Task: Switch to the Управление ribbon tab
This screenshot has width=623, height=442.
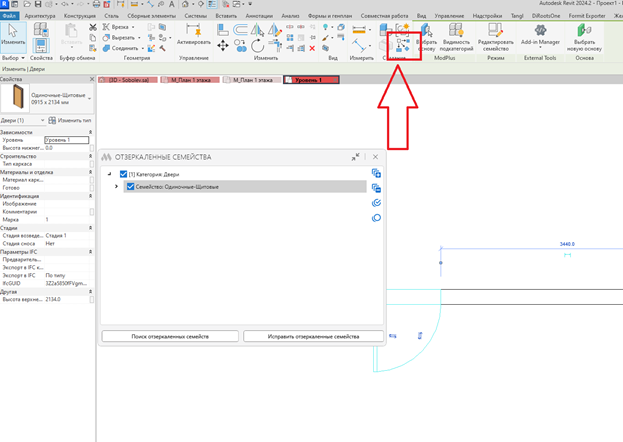Action: click(x=449, y=16)
